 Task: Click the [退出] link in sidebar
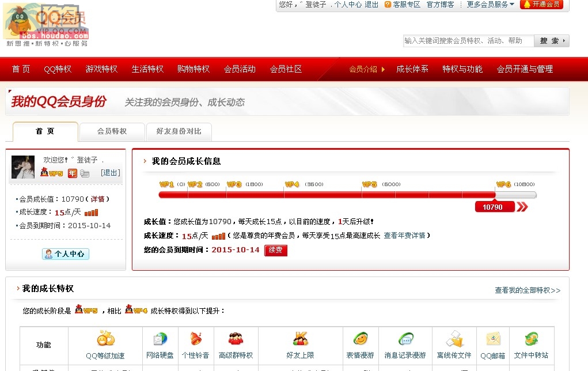pos(110,173)
